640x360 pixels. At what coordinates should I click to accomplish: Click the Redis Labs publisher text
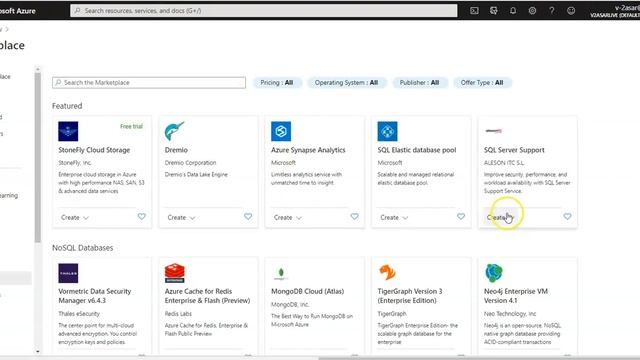point(178,313)
